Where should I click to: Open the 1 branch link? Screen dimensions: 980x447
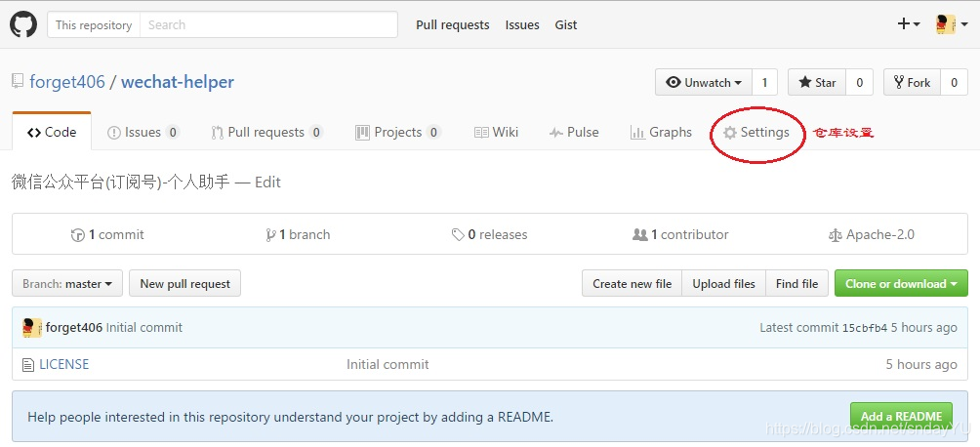[x=298, y=235]
